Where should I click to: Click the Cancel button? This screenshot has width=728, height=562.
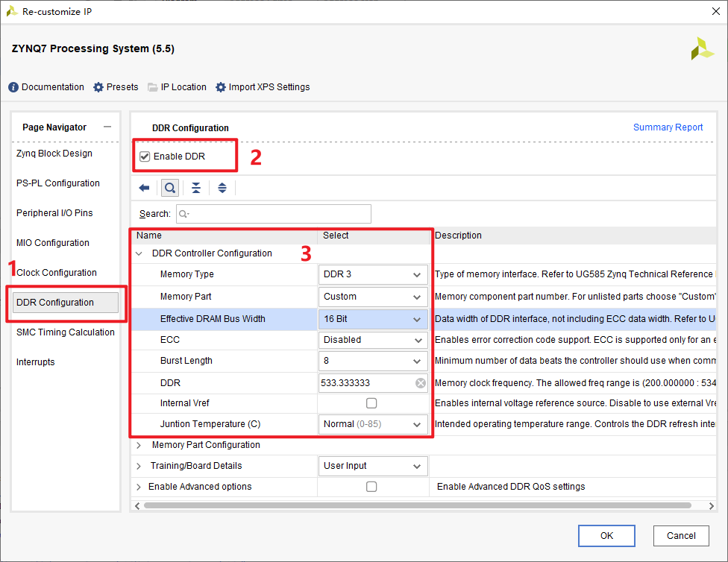point(681,536)
